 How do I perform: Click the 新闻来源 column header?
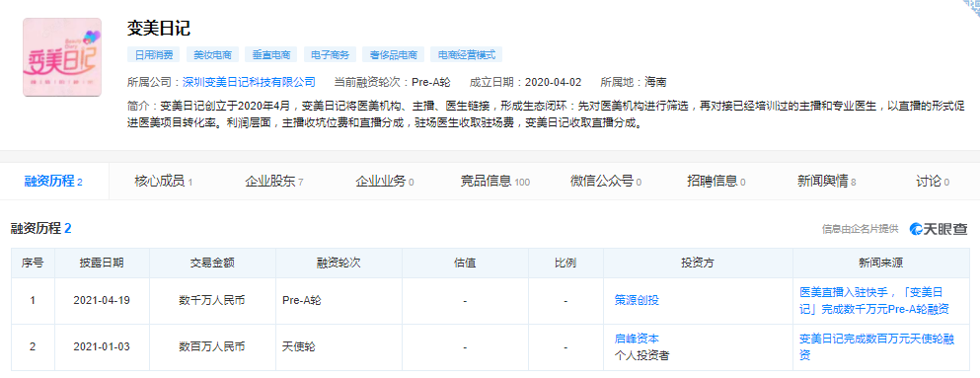pyautogui.click(x=880, y=264)
